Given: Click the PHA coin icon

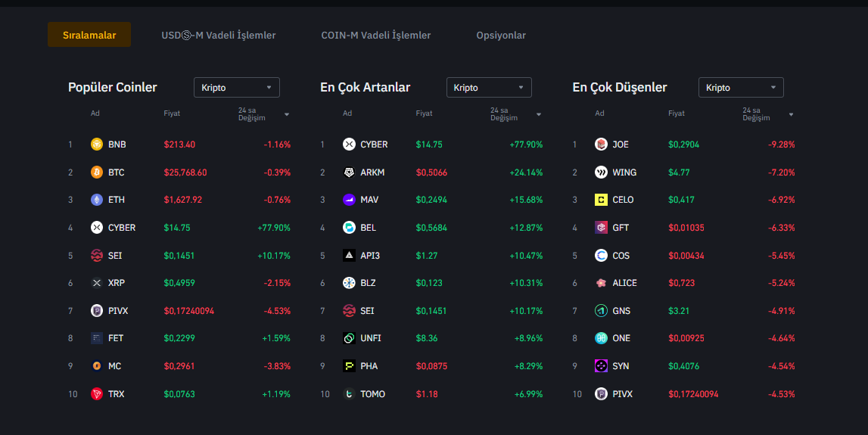Looking at the screenshot, I should click(x=350, y=366).
